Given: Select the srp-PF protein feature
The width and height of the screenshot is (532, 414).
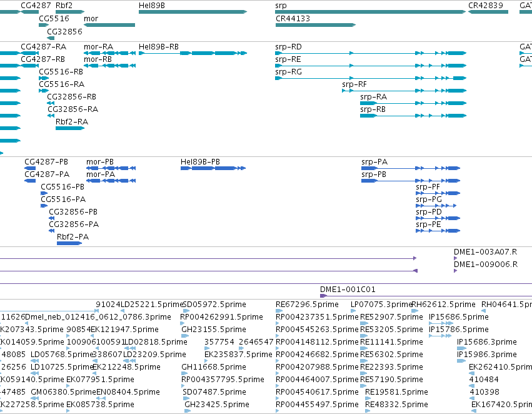Looking at the screenshot, I should click(x=438, y=193).
